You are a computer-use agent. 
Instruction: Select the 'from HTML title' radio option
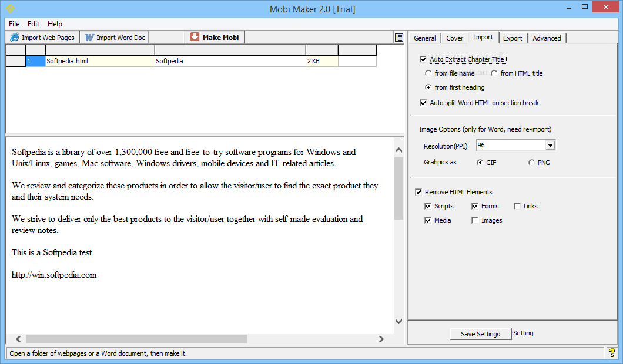click(x=494, y=73)
